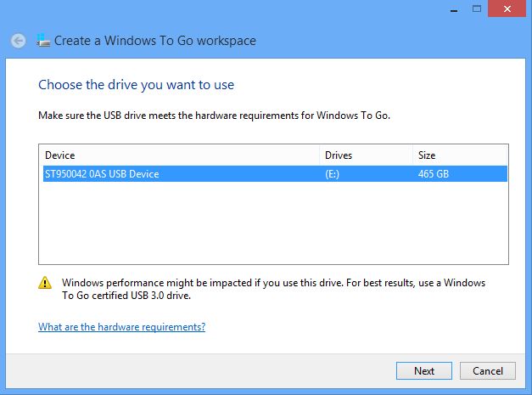The width and height of the screenshot is (532, 395).
Task: Click the yellow warning triangle icon
Action: 45,283
